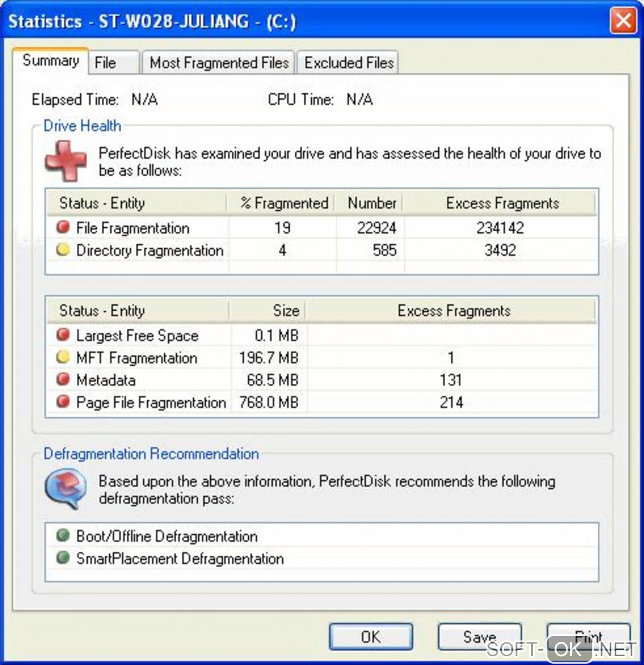Click the Elapsed Time label
Viewport: 644px width, 665px height.
(x=75, y=100)
